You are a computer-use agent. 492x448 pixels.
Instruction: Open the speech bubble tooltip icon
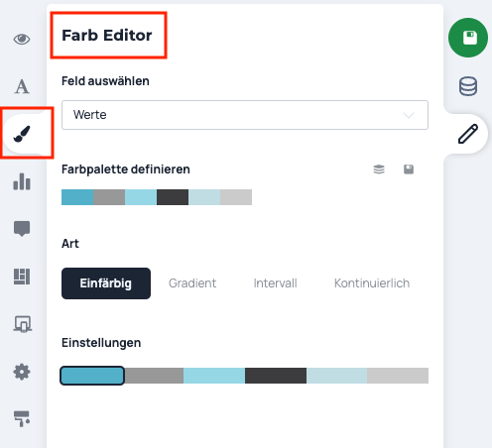pyautogui.click(x=22, y=229)
